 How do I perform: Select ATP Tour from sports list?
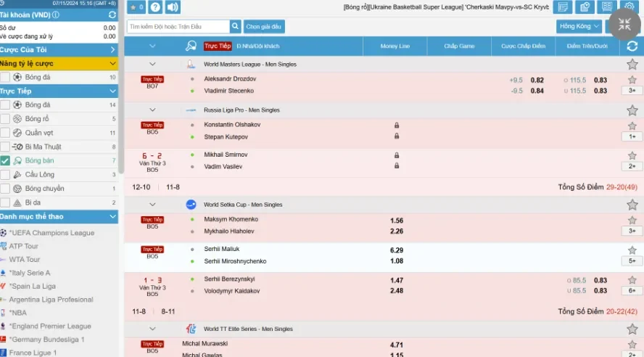point(24,246)
